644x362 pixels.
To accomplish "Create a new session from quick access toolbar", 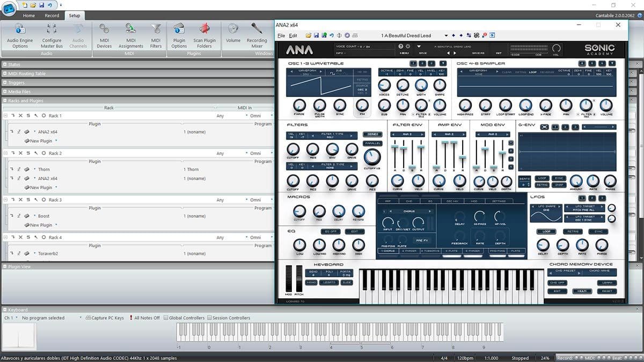I will tap(25, 5).
